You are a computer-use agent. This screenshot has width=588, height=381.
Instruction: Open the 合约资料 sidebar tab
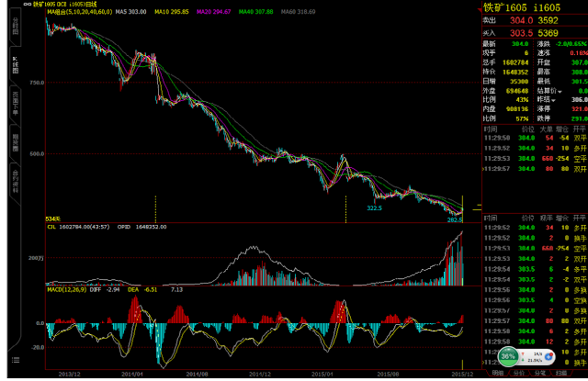pyautogui.click(x=16, y=182)
